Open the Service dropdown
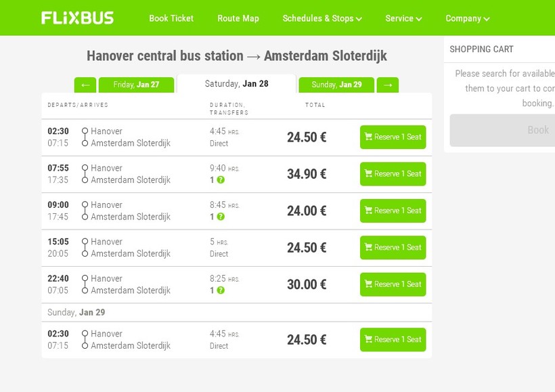Image resolution: width=555 pixels, height=392 pixels. (x=403, y=18)
